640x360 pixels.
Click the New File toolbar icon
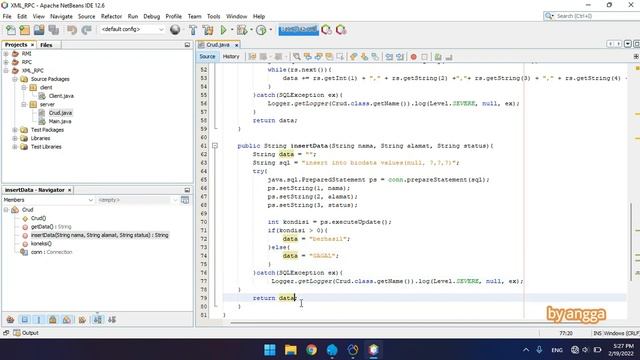pos(11,30)
